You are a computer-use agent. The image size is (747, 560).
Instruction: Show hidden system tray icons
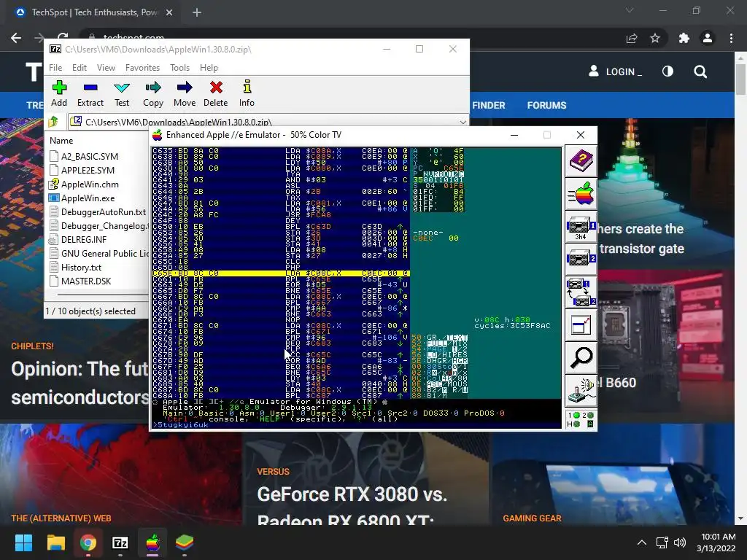642,542
